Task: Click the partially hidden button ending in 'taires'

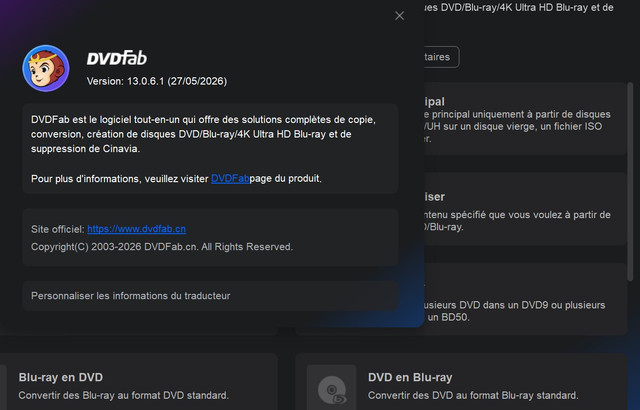Action: click(x=441, y=57)
